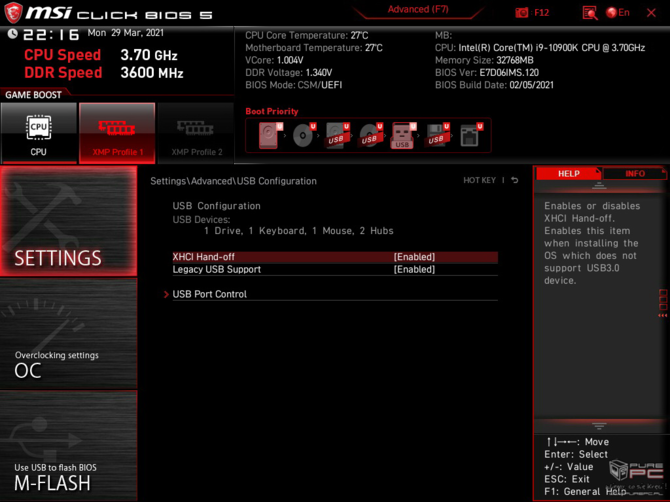Click the 22:16 system time
The height and width of the screenshot is (502, 670).
pyautogui.click(x=51, y=35)
